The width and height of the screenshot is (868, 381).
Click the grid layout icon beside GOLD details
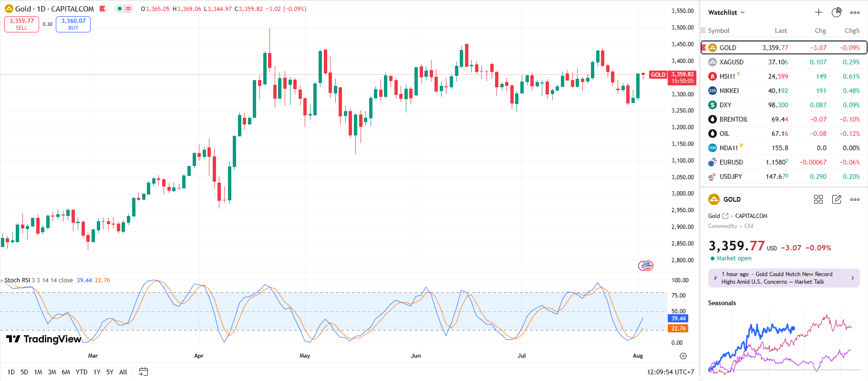coord(818,199)
